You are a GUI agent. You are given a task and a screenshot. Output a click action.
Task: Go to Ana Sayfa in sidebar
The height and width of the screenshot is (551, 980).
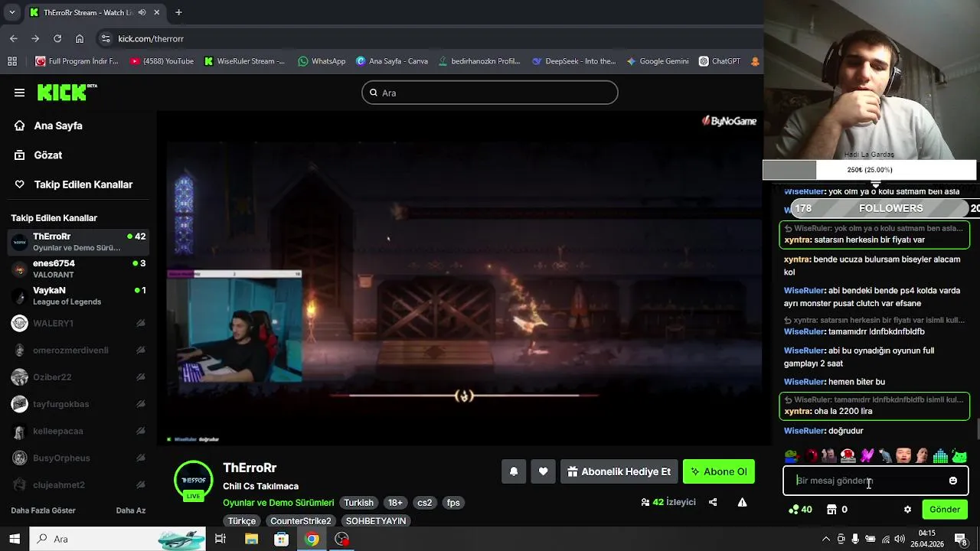click(x=48, y=126)
